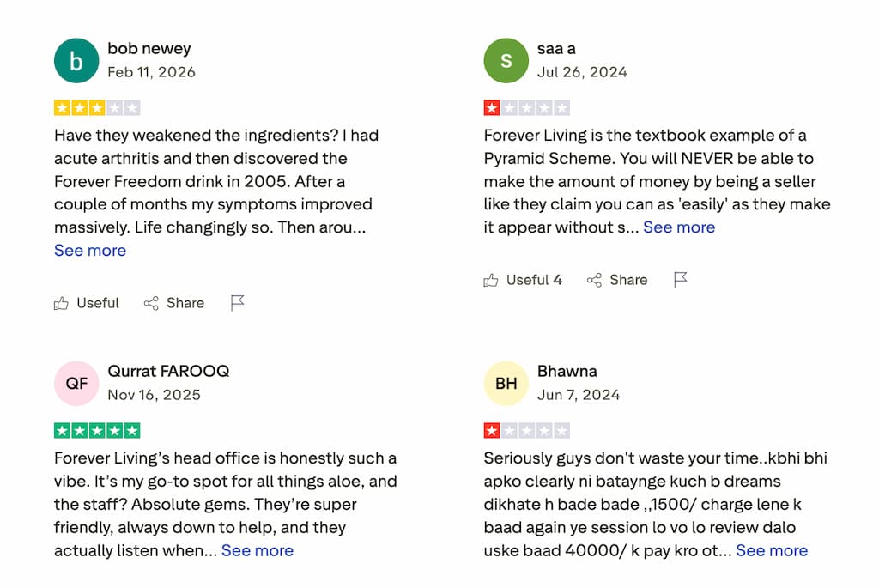Open Qurrat FAROOQ's pink avatar
The image size is (879, 588).
76,383
